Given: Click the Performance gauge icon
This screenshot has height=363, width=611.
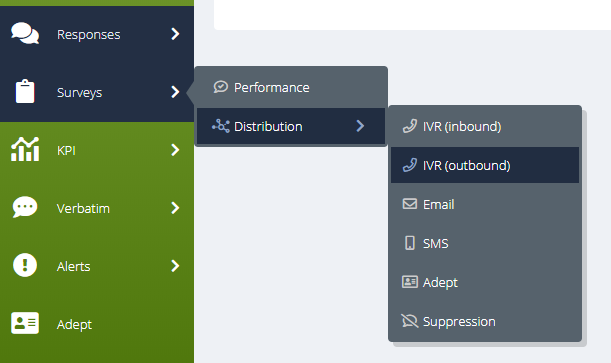Looking at the screenshot, I should click(221, 87).
